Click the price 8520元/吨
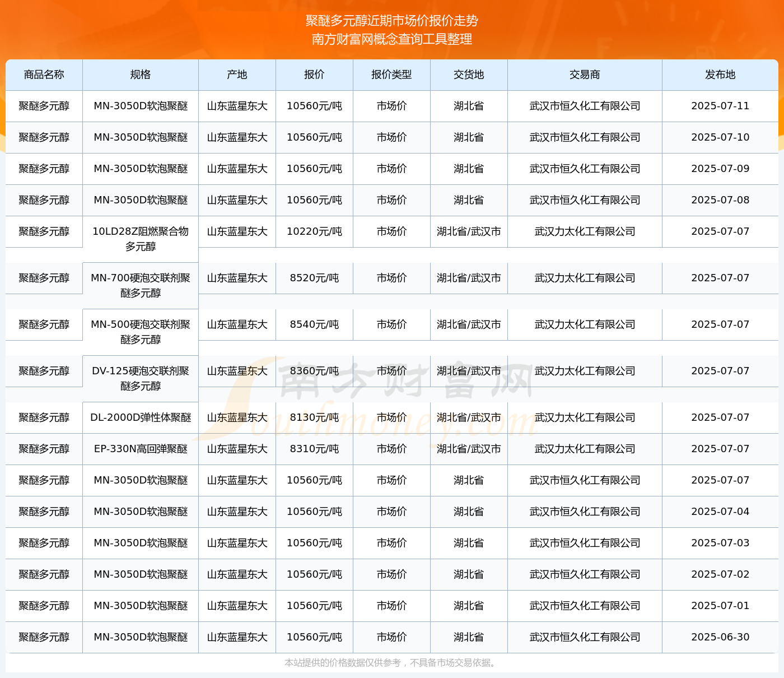The width and height of the screenshot is (784, 678). tap(315, 278)
